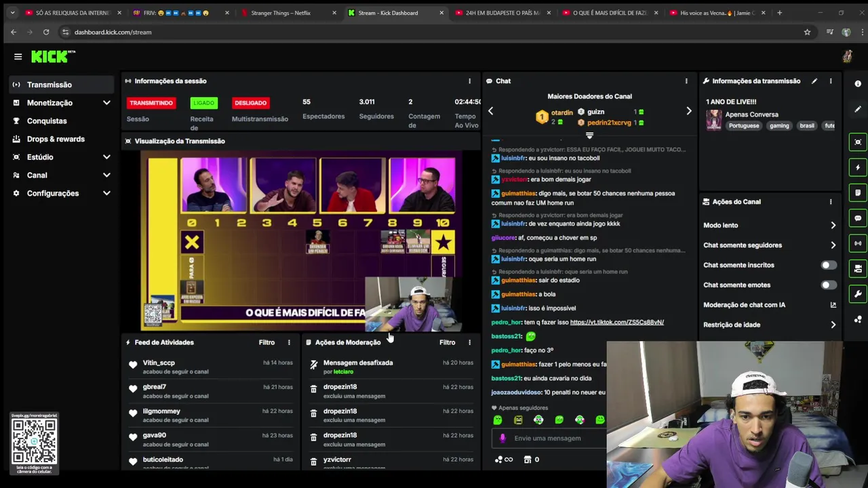Screen dimensions: 868x488
Task: Toggle the note widget icon in the right sidebar
Action: (858, 192)
